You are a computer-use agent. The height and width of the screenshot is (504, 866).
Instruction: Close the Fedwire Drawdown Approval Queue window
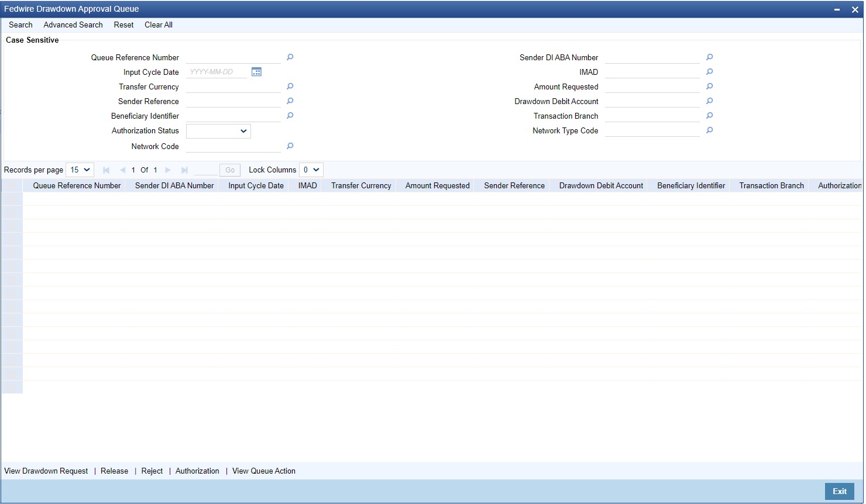pyautogui.click(x=855, y=9)
